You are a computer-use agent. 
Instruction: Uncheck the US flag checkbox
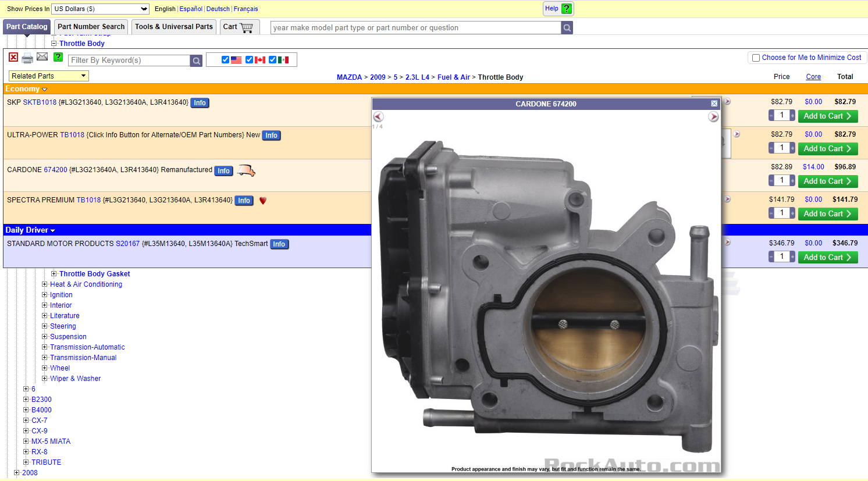226,60
